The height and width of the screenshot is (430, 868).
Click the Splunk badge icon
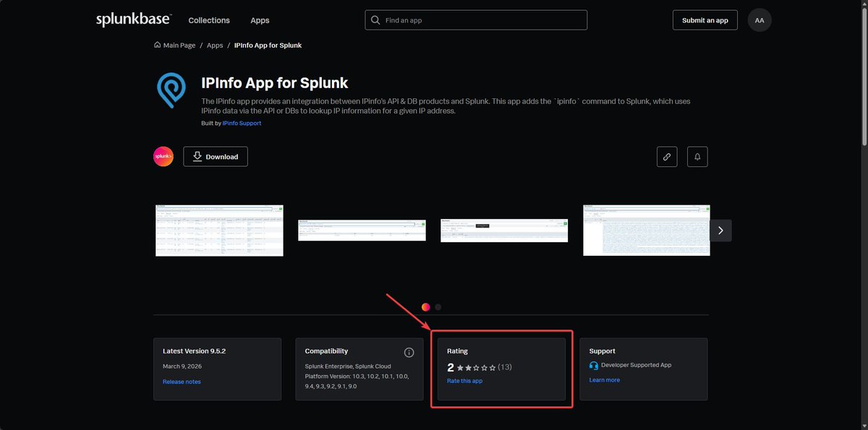163,157
